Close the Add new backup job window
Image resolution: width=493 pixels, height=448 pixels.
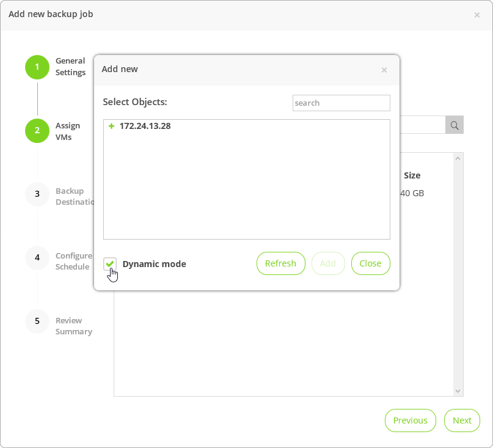(477, 15)
